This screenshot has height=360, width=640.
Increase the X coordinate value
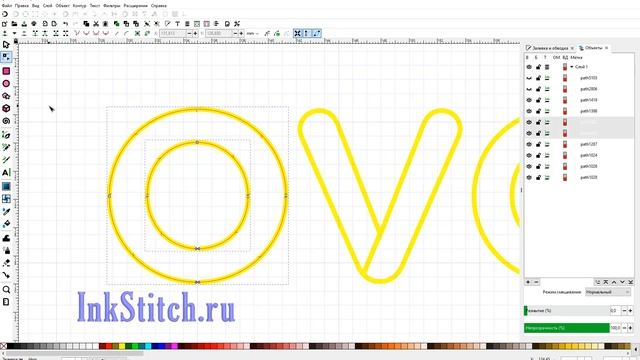(x=196, y=33)
